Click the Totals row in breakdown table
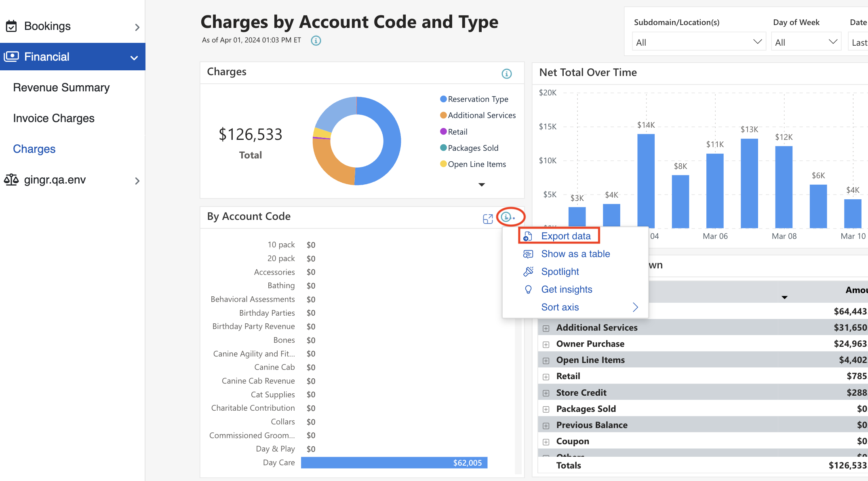The image size is (868, 481). [703, 465]
